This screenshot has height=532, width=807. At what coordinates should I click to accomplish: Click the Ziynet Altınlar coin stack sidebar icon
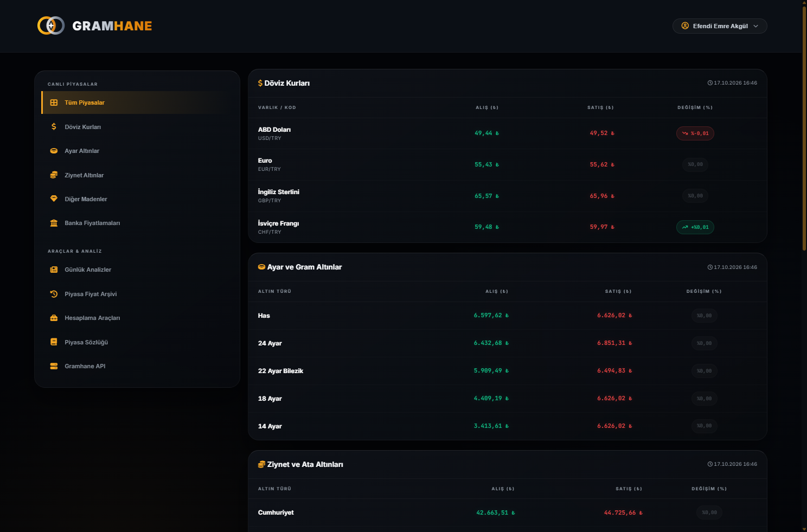(54, 175)
